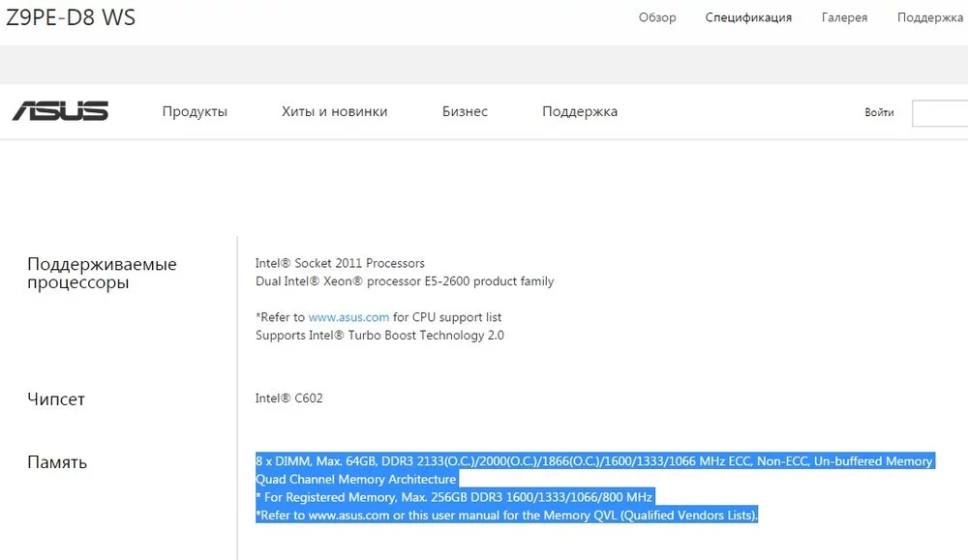
Task: Open the Хиты и новинки menu
Action: [x=335, y=111]
